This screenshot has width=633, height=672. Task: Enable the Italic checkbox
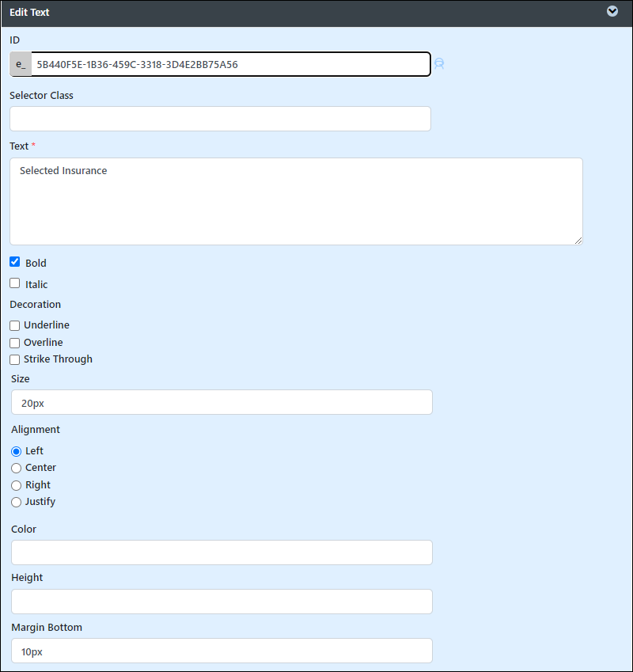[15, 283]
